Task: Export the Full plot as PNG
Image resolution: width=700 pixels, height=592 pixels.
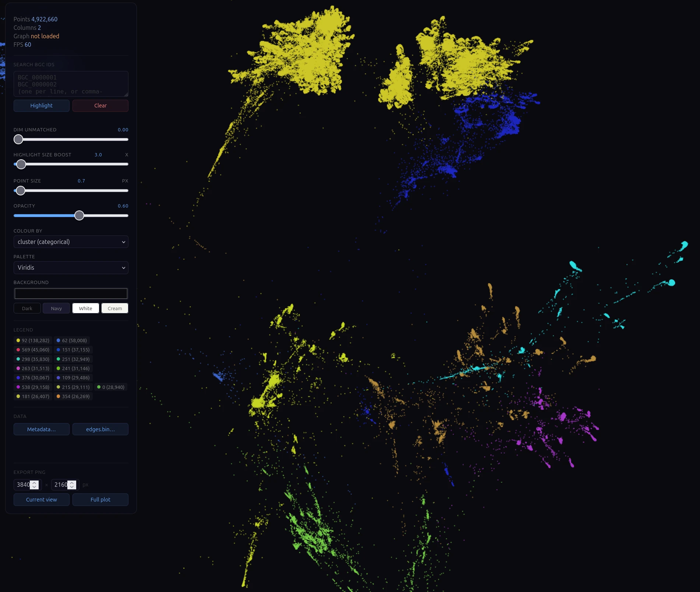Action: (x=100, y=499)
